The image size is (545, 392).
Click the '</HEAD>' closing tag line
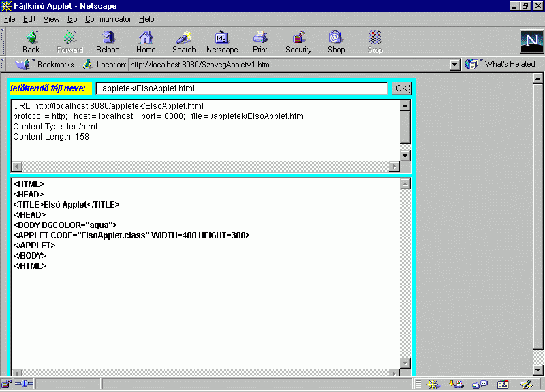point(29,215)
